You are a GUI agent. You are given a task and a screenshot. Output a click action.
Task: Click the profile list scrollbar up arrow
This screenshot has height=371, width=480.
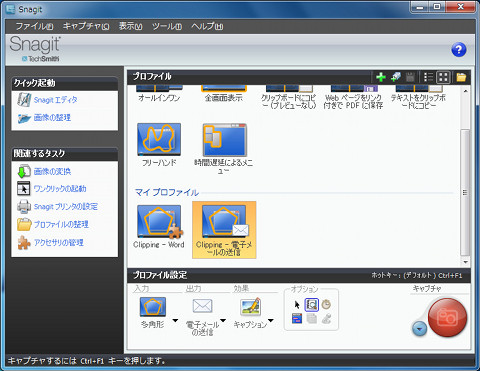point(465,91)
